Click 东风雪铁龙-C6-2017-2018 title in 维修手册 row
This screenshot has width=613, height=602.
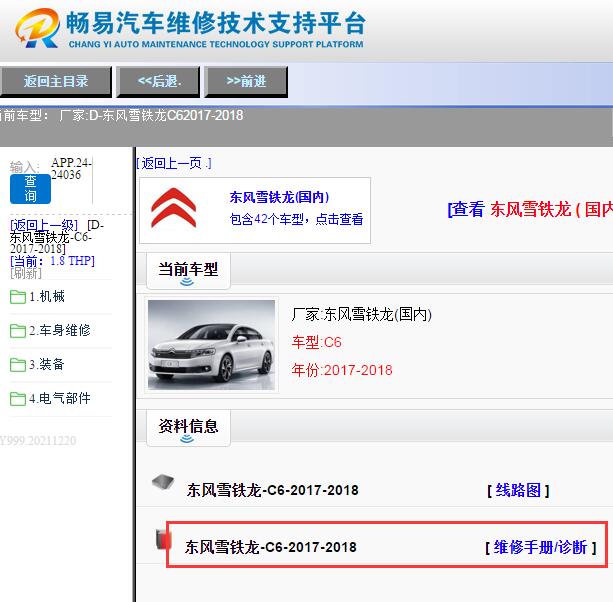point(271,547)
